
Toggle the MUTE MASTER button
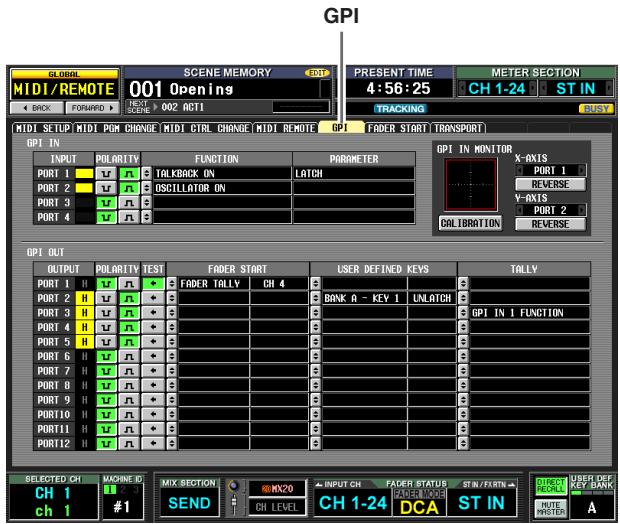point(551,508)
